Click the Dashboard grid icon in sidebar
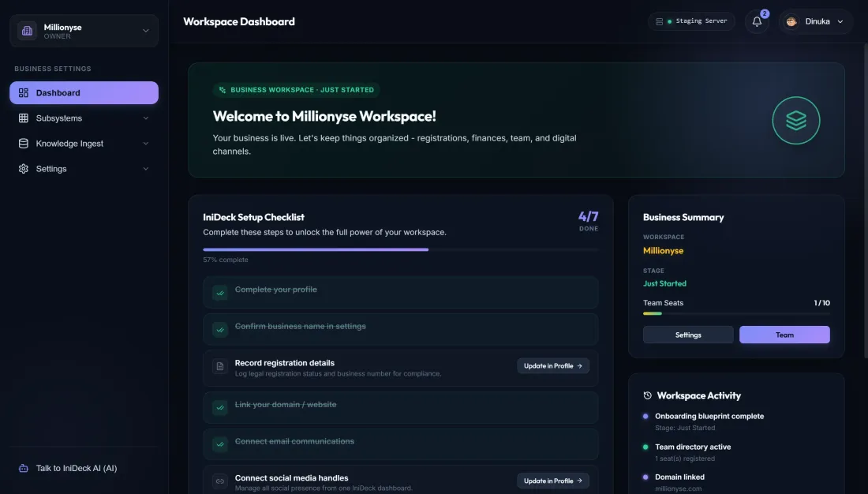868x494 pixels. click(23, 92)
